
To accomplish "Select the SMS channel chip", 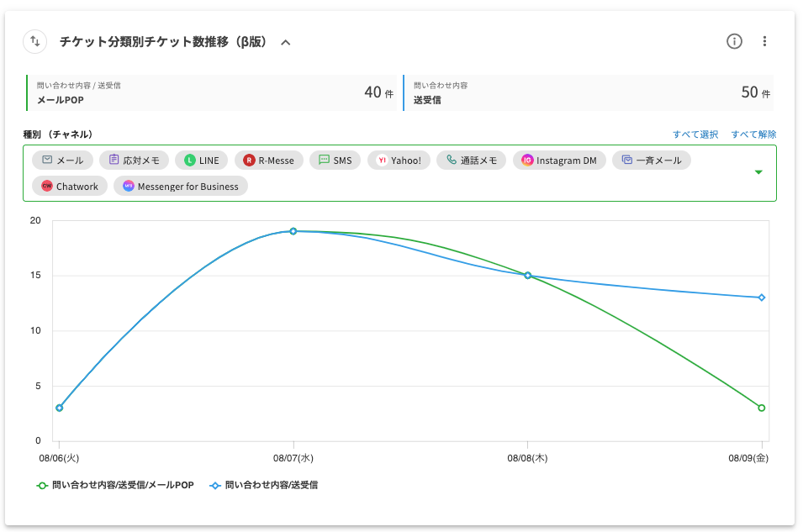I will [x=335, y=161].
